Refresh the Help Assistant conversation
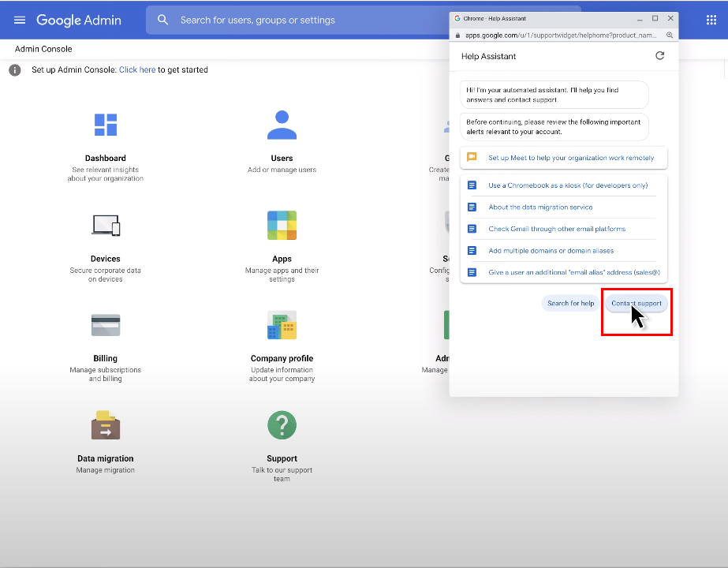 [659, 56]
